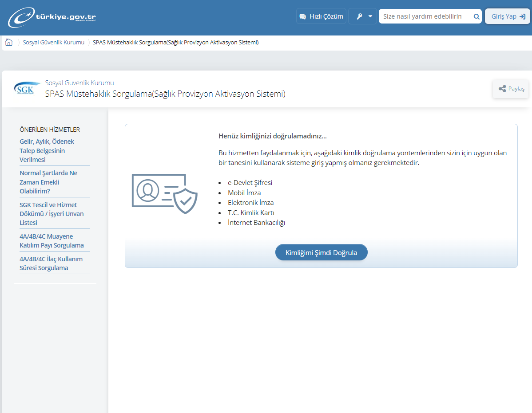Viewport: 532px width, 413px height.
Task: Click the 'Mobil İmza' list item
Action: click(x=244, y=193)
